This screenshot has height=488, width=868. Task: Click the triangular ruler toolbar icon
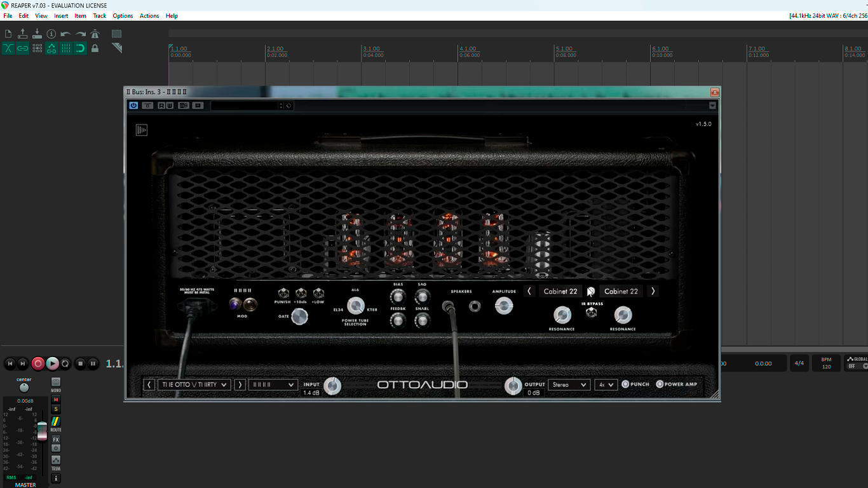pos(117,48)
